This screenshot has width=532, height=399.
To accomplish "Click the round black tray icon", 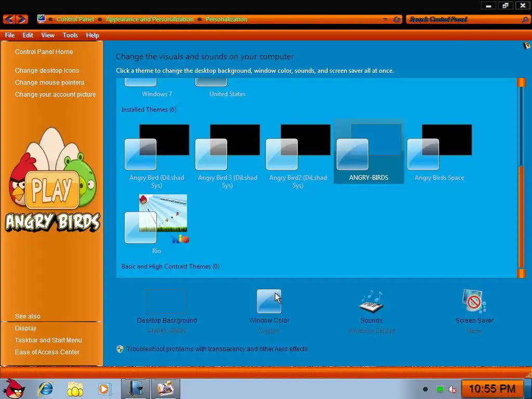I will [425, 389].
